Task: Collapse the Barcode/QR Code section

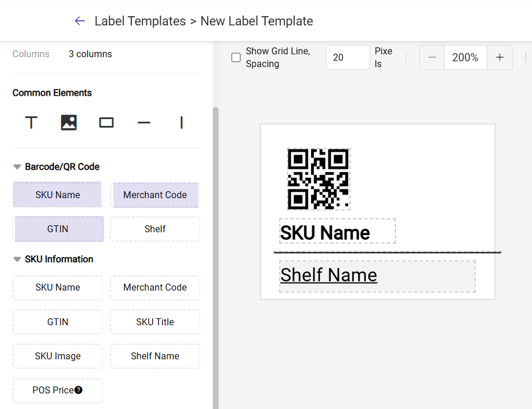Action: click(17, 167)
